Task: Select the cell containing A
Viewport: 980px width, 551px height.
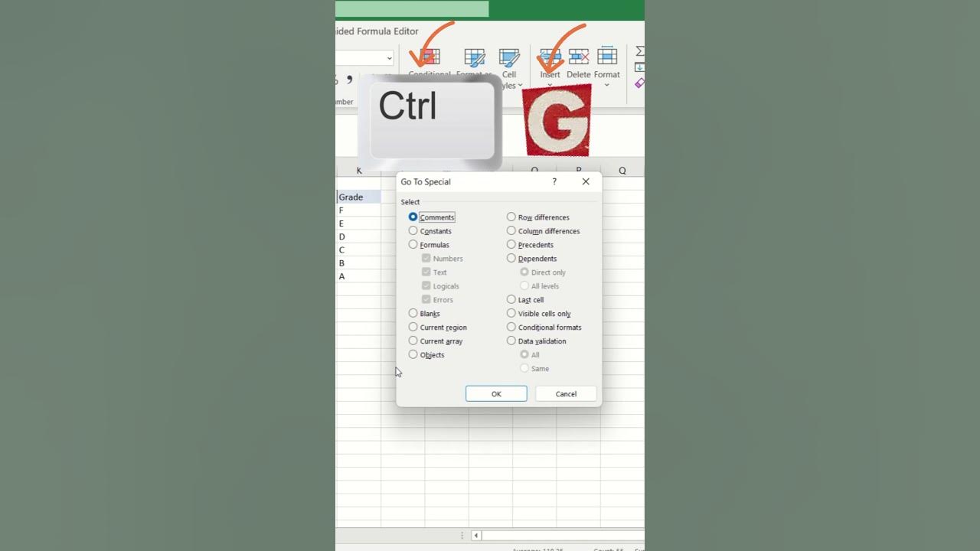Action: pos(359,276)
